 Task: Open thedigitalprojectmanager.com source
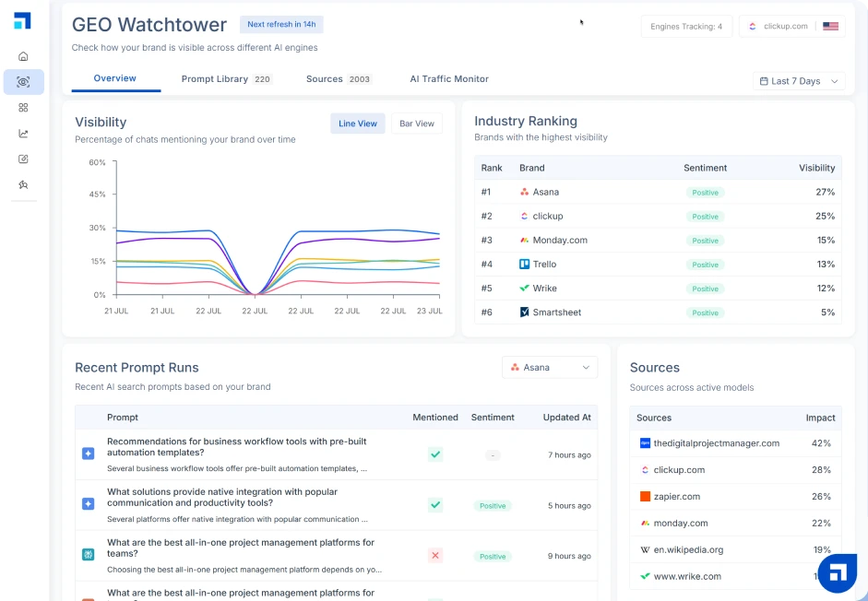coord(735,443)
